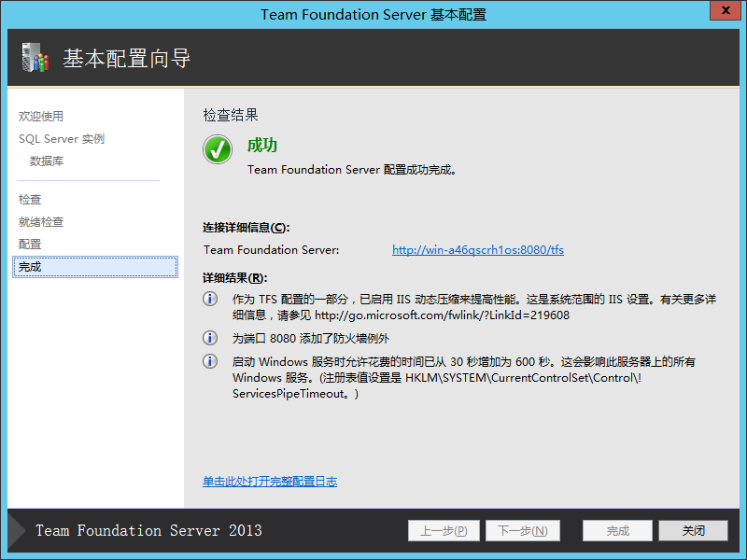The image size is (747, 560).
Task: Click the ServicesPipeTimeout registry message text
Action: (x=463, y=378)
